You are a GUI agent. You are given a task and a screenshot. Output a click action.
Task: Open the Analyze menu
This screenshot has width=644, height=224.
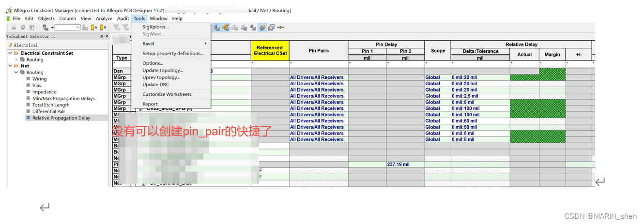(104, 18)
